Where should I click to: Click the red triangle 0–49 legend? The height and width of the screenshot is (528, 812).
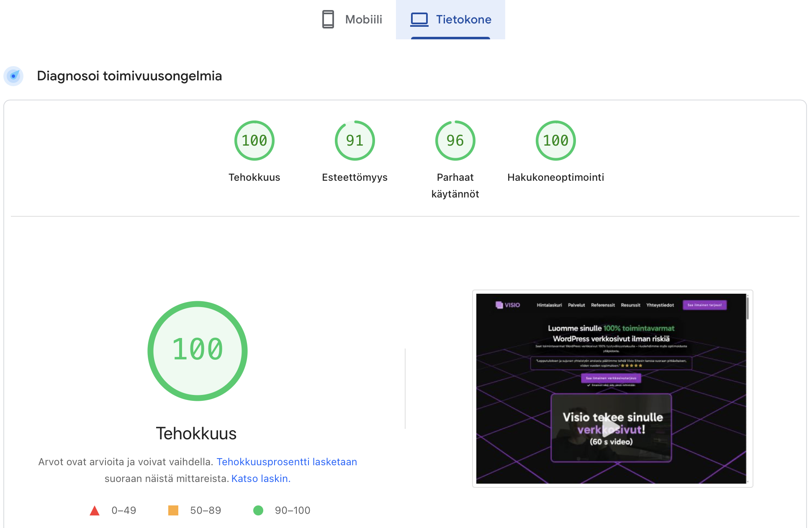[x=95, y=510]
